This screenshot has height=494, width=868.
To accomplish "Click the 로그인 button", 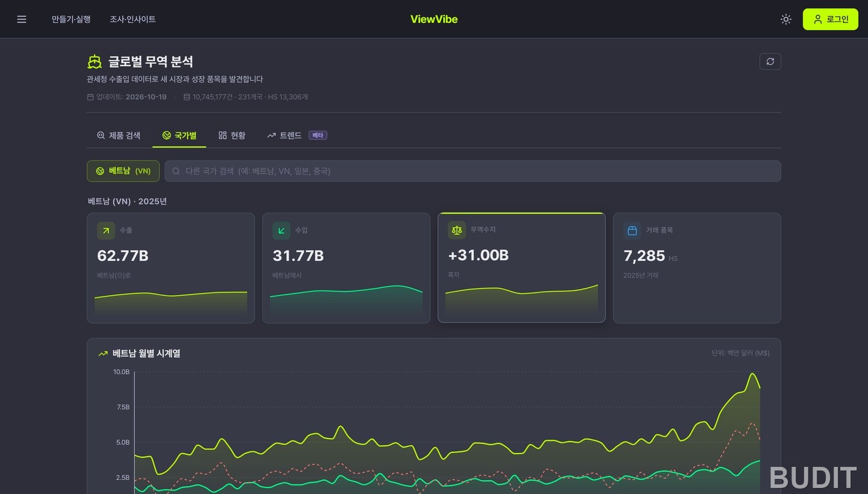I will pyautogui.click(x=831, y=19).
